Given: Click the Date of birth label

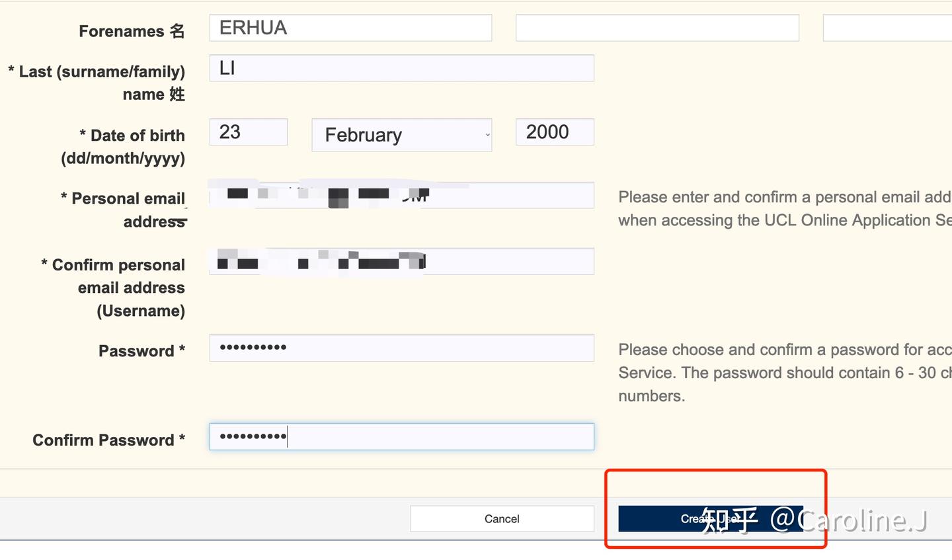Looking at the screenshot, I should point(123,147).
